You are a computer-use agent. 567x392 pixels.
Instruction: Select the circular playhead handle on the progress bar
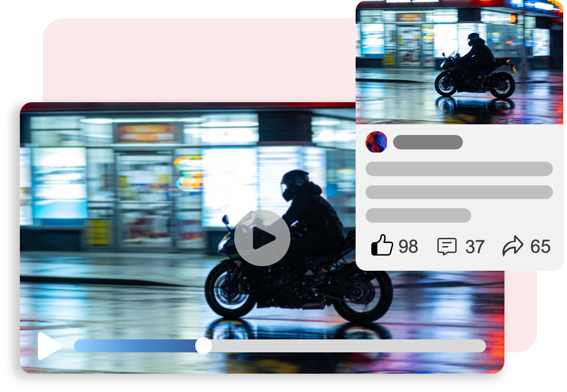coord(204,346)
